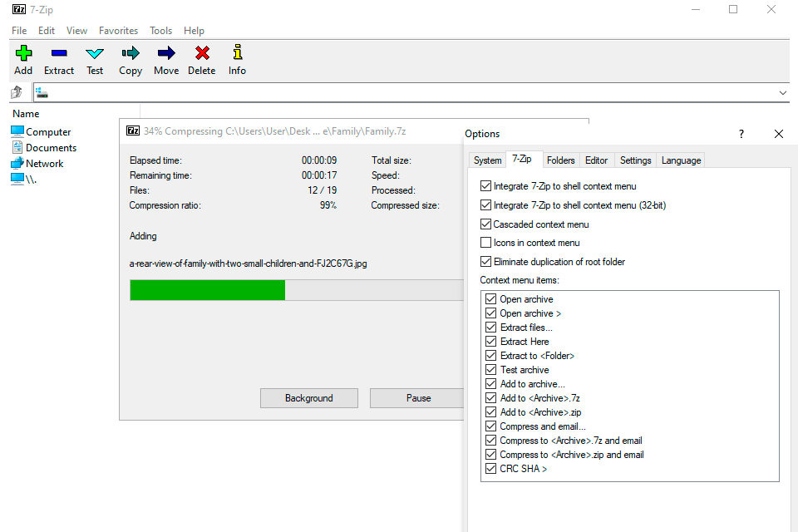Click the Name column header

(x=26, y=114)
